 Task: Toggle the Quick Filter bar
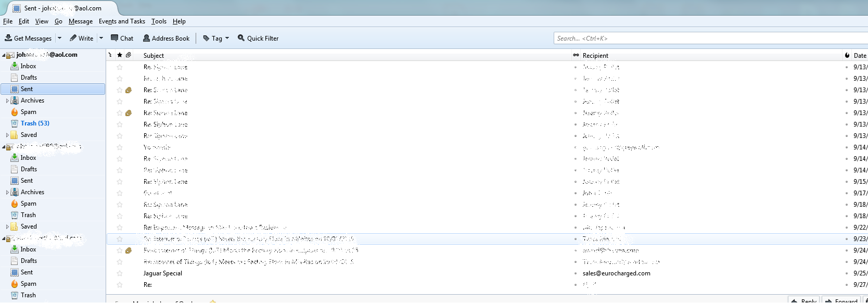pyautogui.click(x=258, y=38)
